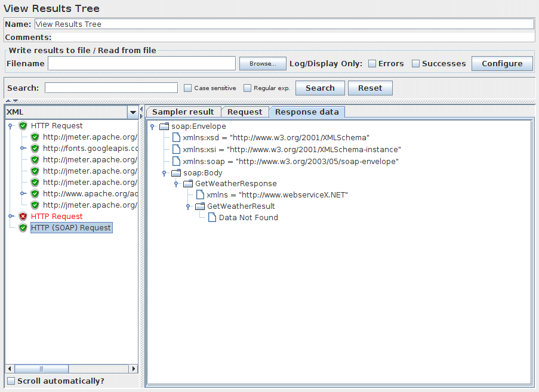Toggle the Scroll automatically checkbox
The width and height of the screenshot is (539, 392).
10,380
